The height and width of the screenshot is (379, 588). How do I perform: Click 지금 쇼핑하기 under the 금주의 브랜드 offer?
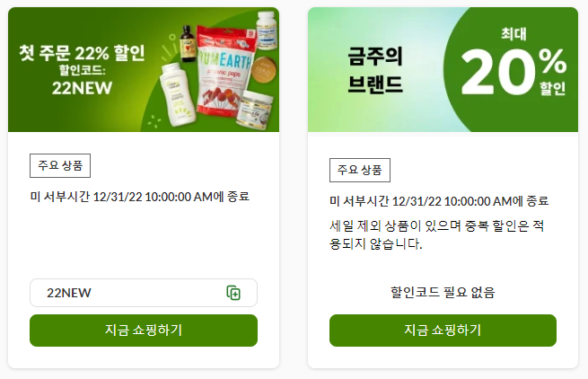(x=443, y=331)
